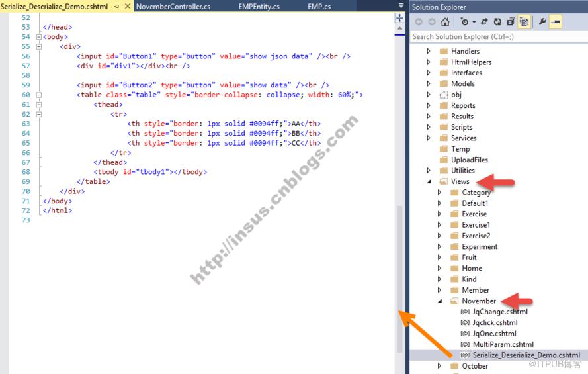Refresh the Solution Explorer tree
The image size is (588, 374).
coord(497,22)
